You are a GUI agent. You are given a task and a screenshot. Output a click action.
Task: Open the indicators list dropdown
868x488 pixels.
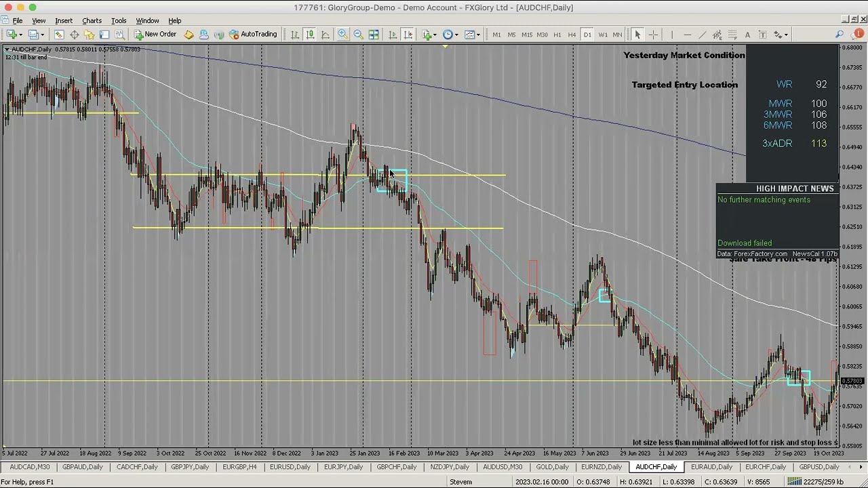tap(429, 35)
